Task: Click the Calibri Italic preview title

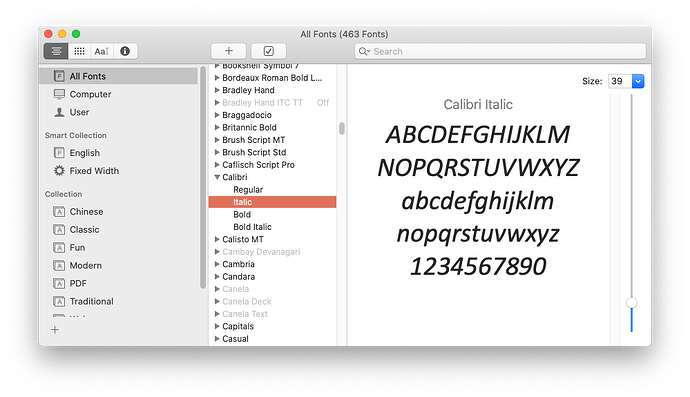Action: pyautogui.click(x=478, y=104)
